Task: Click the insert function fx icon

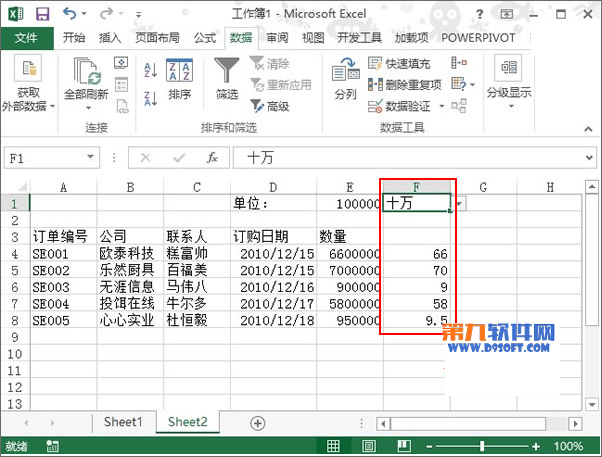Action: point(212,157)
